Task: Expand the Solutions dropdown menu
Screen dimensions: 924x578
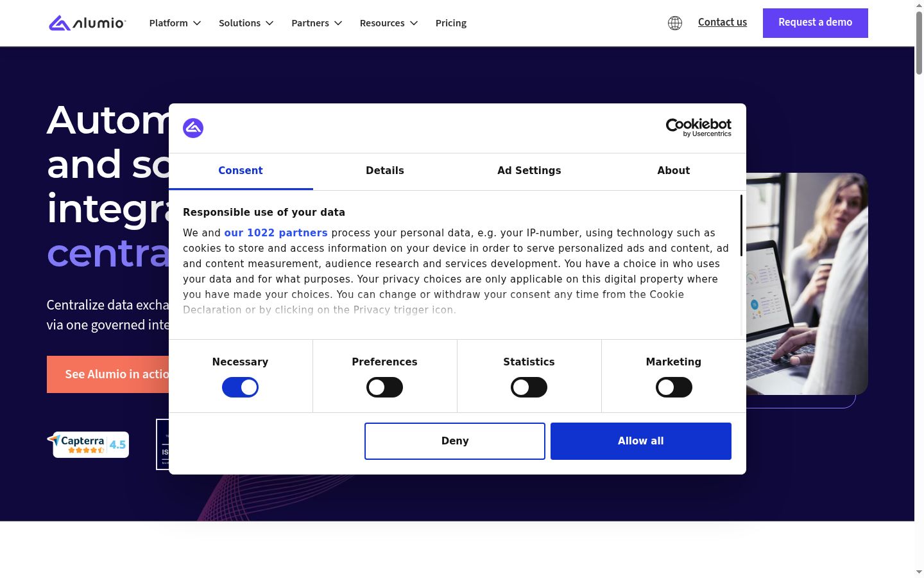Action: [x=246, y=23]
